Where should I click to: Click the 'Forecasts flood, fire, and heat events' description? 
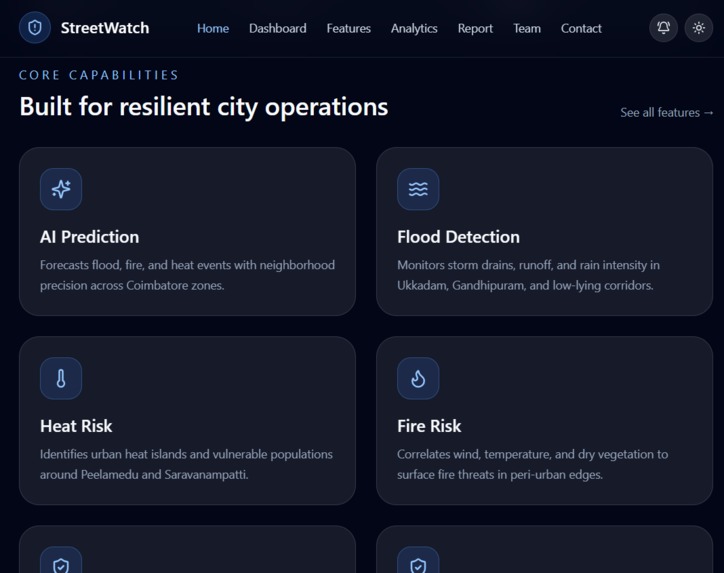(187, 275)
